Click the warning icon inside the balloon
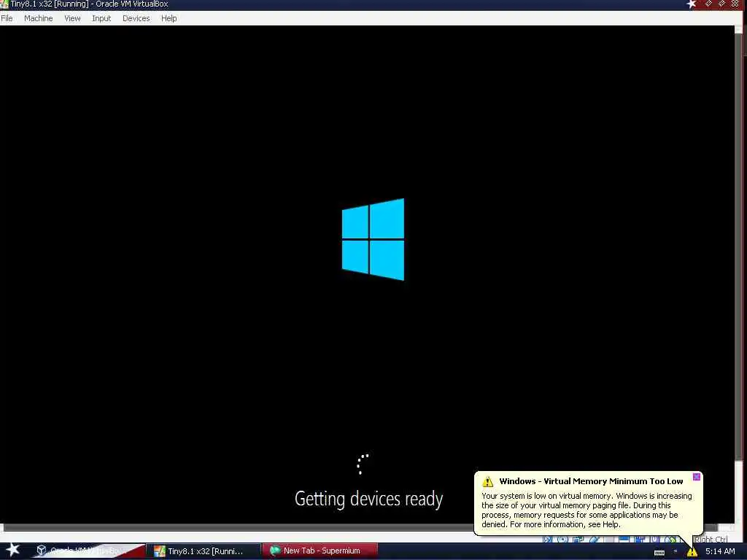 coord(487,481)
